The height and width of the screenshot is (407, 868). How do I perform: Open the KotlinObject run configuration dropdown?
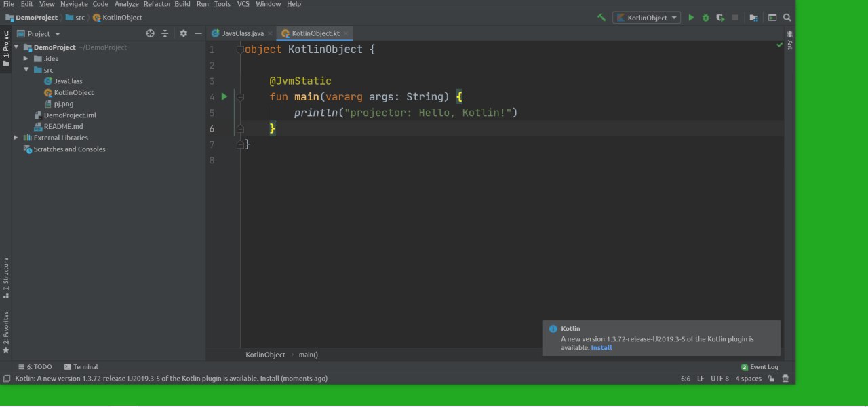(x=646, y=18)
